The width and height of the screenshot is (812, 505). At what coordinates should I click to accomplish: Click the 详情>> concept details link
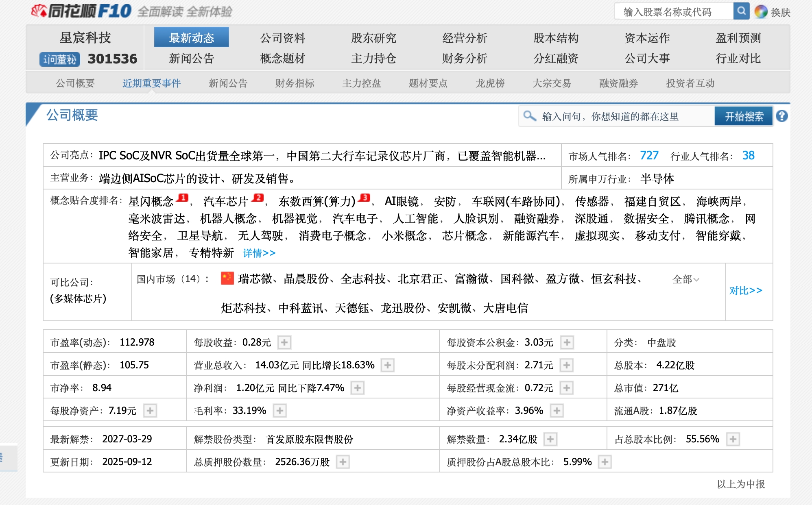(259, 253)
